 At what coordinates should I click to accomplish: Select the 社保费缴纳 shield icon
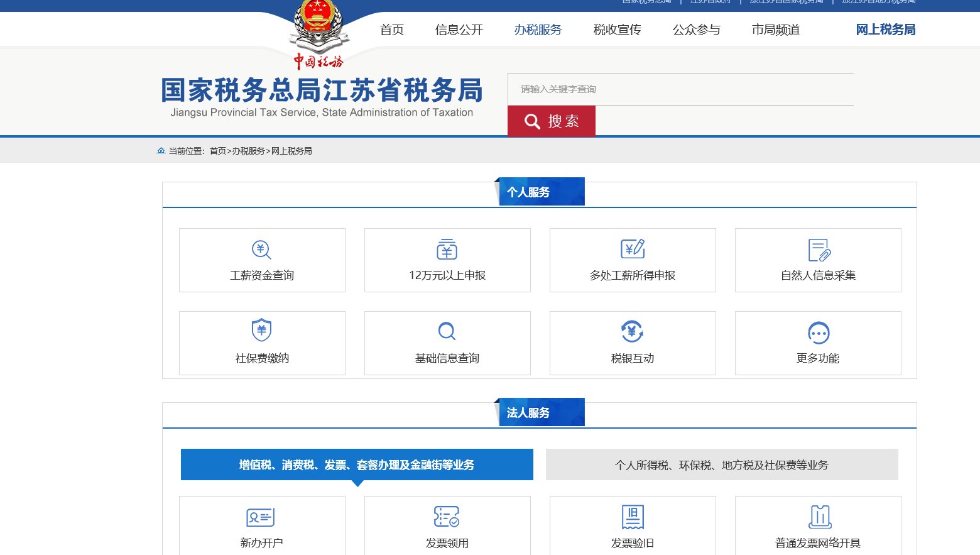click(261, 330)
